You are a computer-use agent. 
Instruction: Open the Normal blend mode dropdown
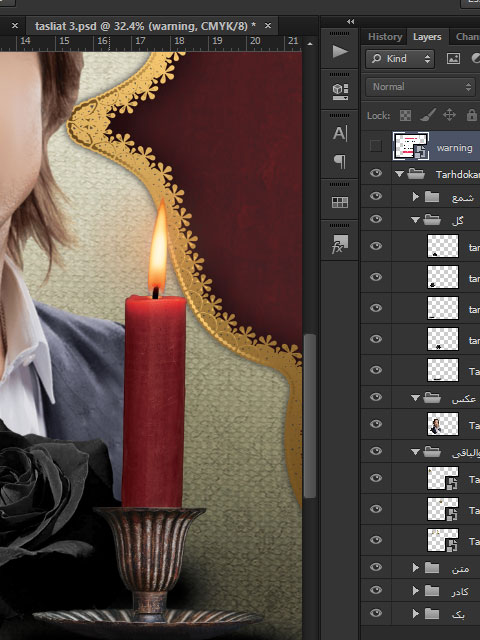(x=421, y=87)
